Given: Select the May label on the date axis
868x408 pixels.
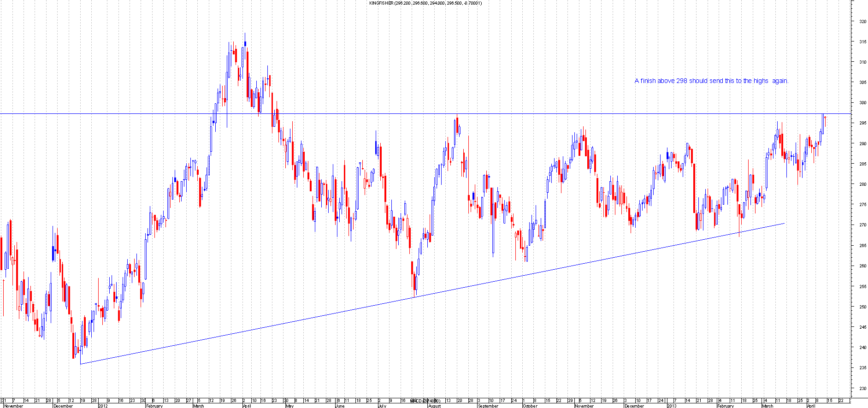Looking at the screenshot, I should click(x=289, y=406).
